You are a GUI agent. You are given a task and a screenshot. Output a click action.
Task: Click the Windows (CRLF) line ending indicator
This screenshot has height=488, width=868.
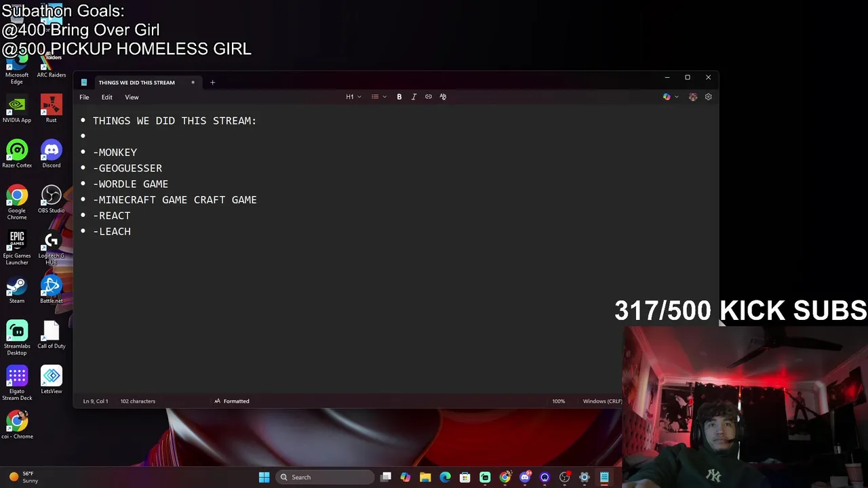click(602, 401)
